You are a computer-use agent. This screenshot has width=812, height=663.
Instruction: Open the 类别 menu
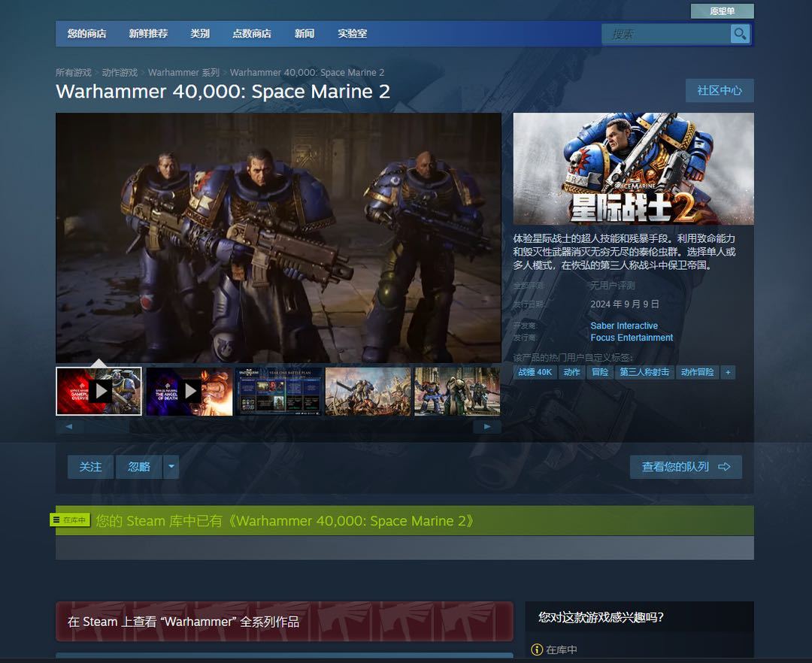click(200, 34)
